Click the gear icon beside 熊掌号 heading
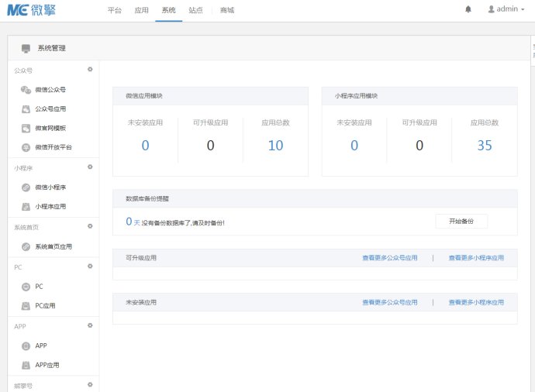 point(90,384)
